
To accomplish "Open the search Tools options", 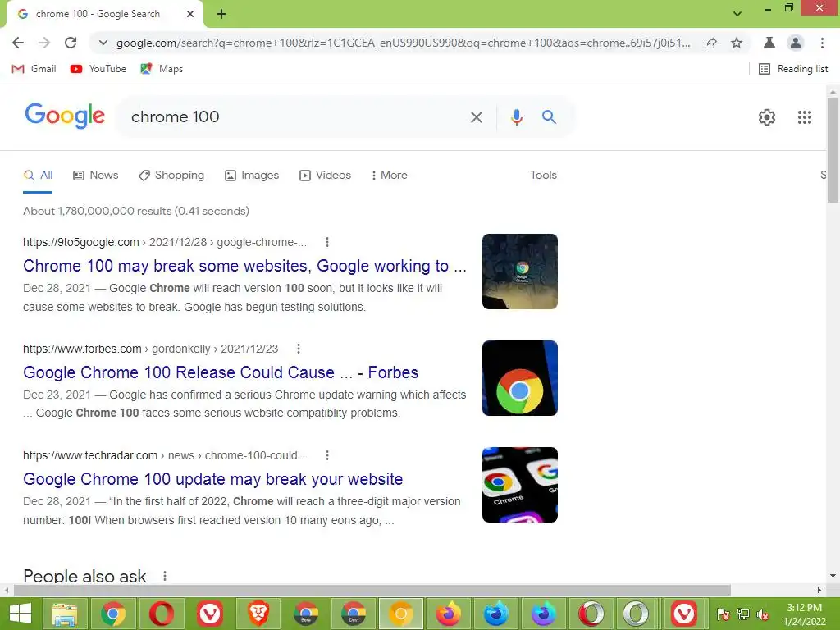I will [543, 176].
